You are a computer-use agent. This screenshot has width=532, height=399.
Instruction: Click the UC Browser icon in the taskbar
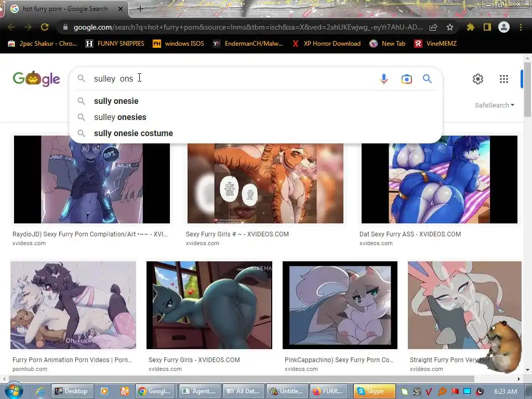click(x=125, y=391)
